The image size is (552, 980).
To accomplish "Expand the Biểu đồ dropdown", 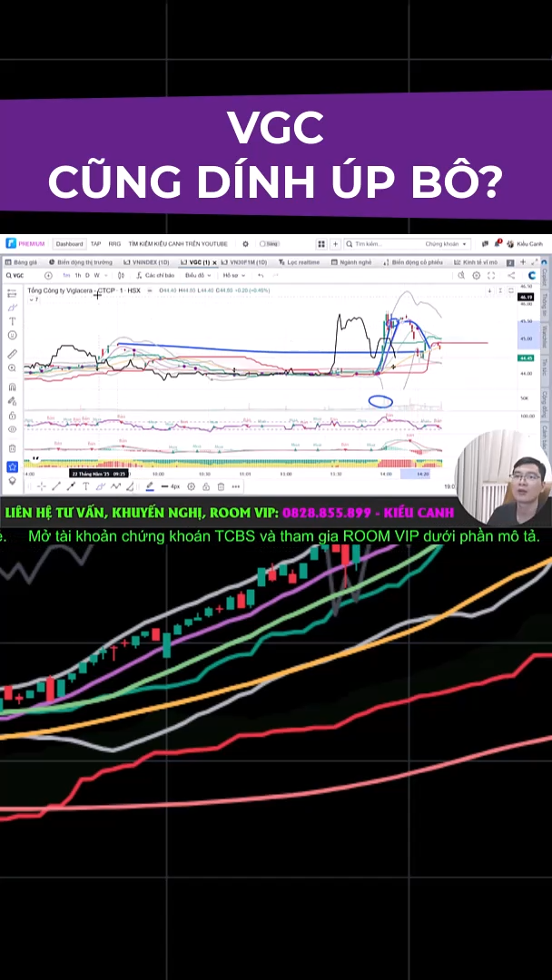I will 197,276.
